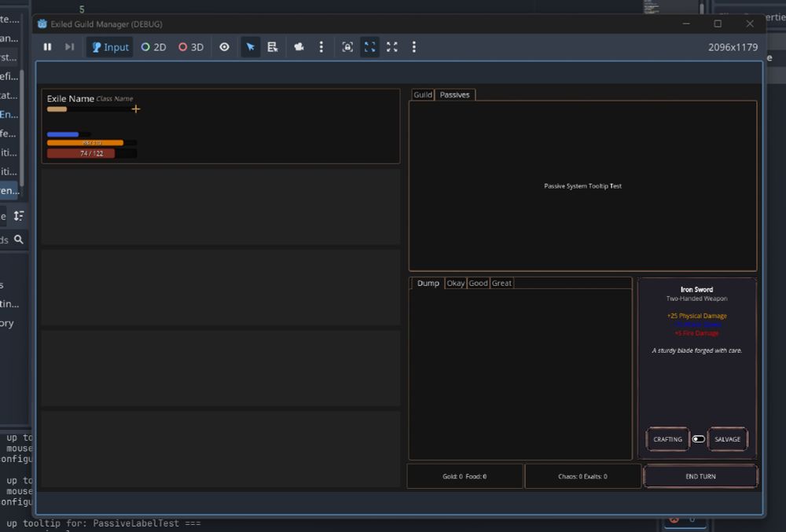Click the Passive System Tooltip Test label
This screenshot has width=786, height=532.
pos(582,186)
